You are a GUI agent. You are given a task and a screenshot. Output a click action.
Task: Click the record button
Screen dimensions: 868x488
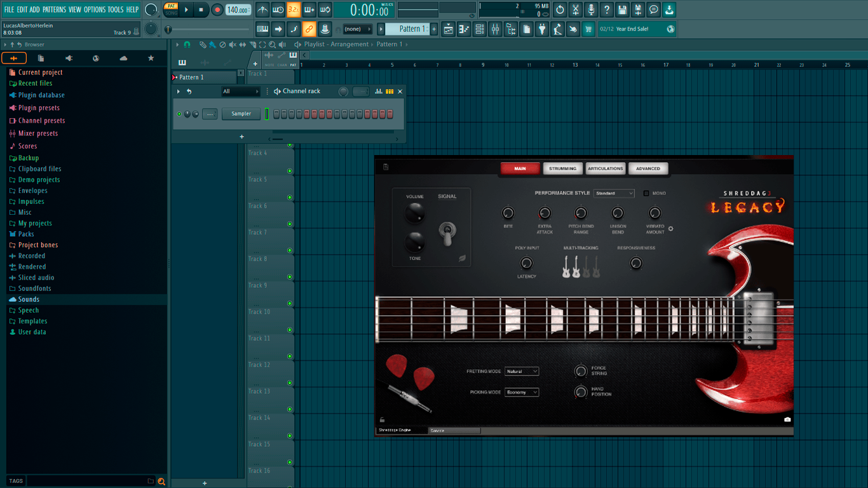[217, 10]
